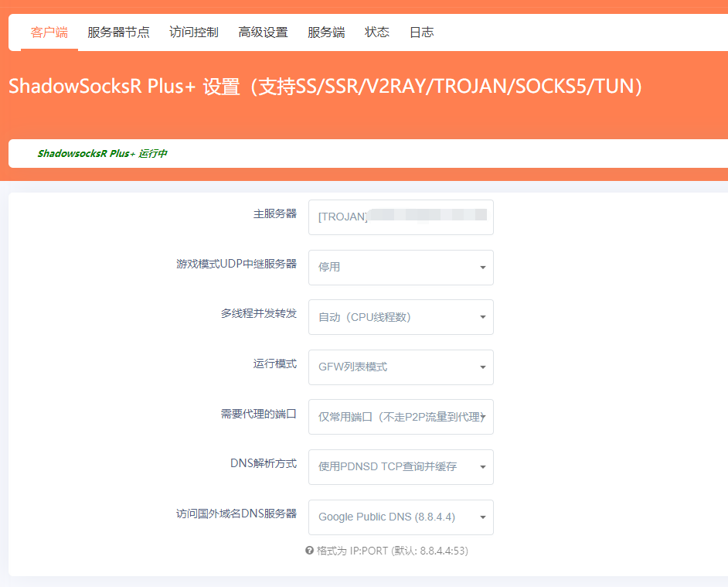
Task: Select the 客户端 tab
Action: pyautogui.click(x=49, y=32)
